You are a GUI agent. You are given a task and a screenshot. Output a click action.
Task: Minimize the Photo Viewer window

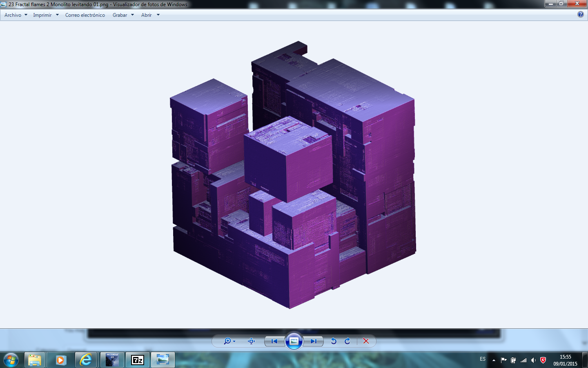(x=550, y=4)
